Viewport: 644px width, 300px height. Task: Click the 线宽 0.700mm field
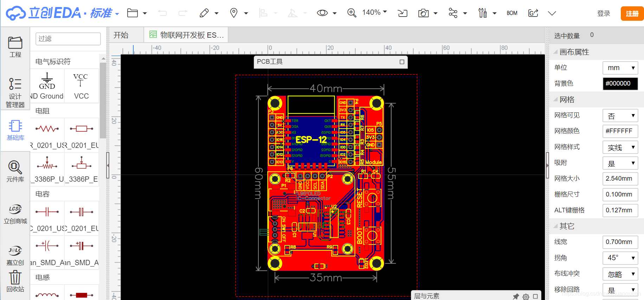620,242
